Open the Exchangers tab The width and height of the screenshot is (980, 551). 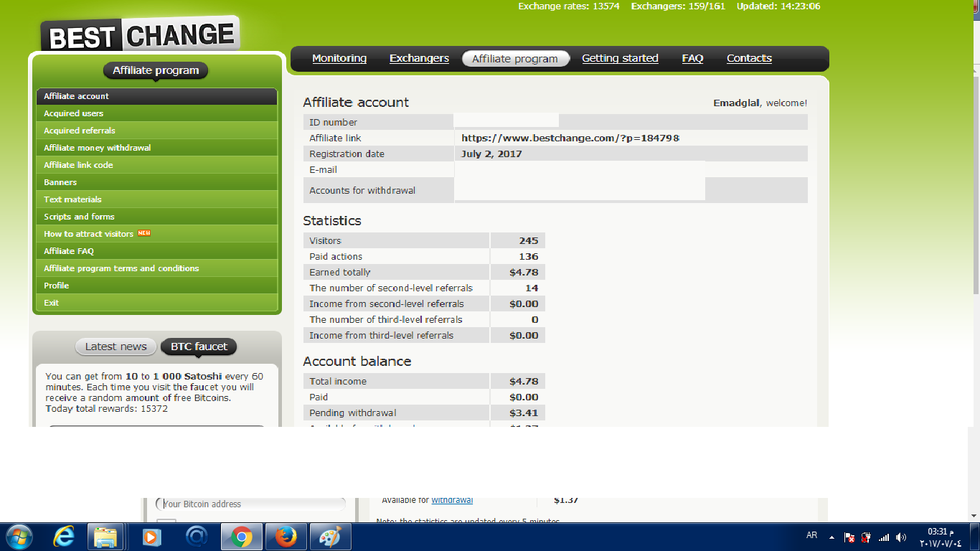(x=419, y=58)
